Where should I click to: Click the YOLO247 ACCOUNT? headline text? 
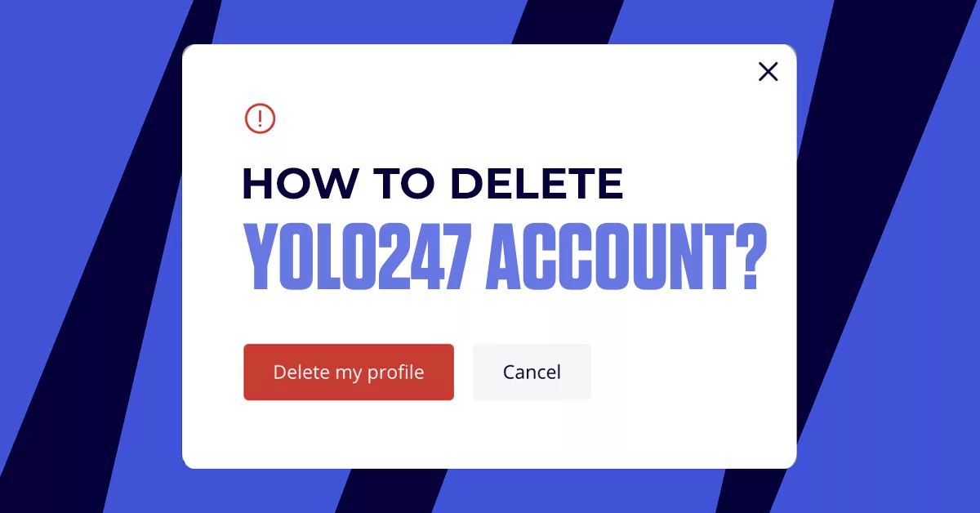point(506,256)
